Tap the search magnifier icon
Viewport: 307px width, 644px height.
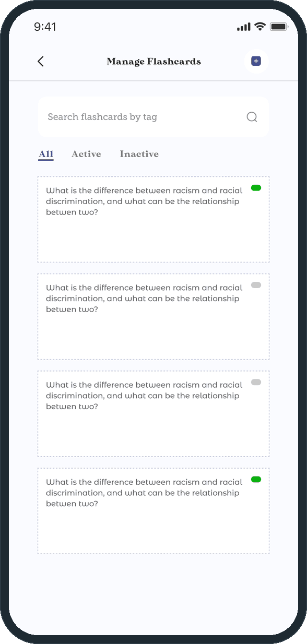(x=252, y=117)
